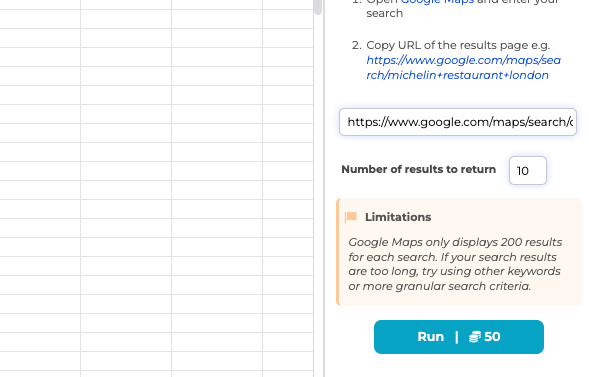Click the 'Copy URL of the results page' step text
The image size is (589, 377).
click(x=458, y=45)
